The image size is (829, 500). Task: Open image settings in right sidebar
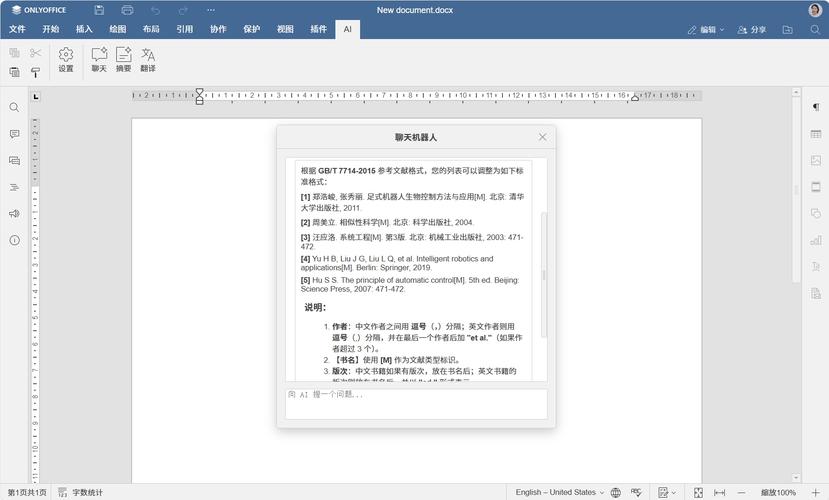816,160
